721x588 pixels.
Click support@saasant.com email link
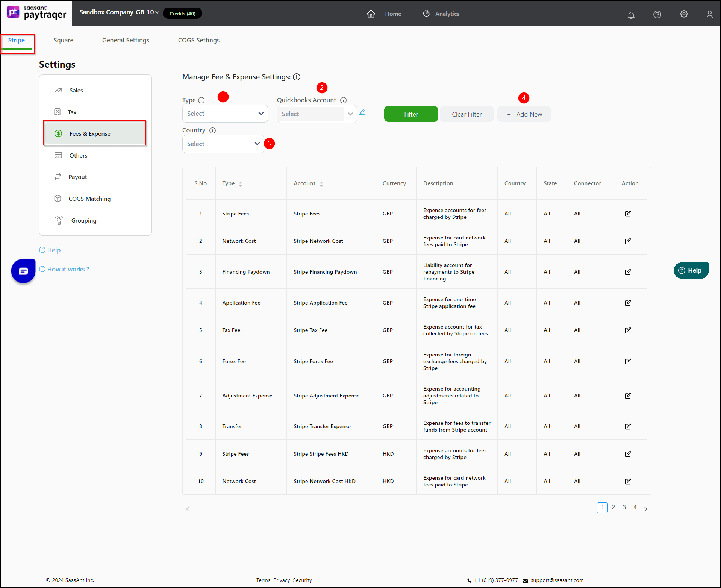[557, 580]
